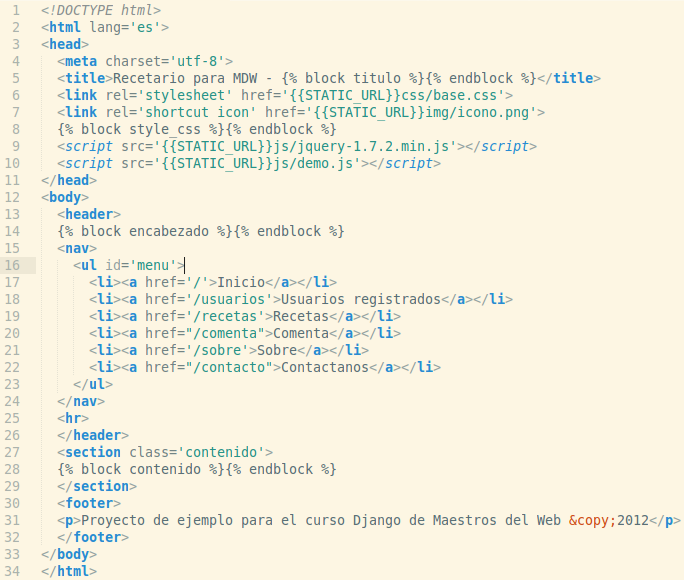
Task: Click the opening '<body>' tag
Action: [x=65, y=197]
